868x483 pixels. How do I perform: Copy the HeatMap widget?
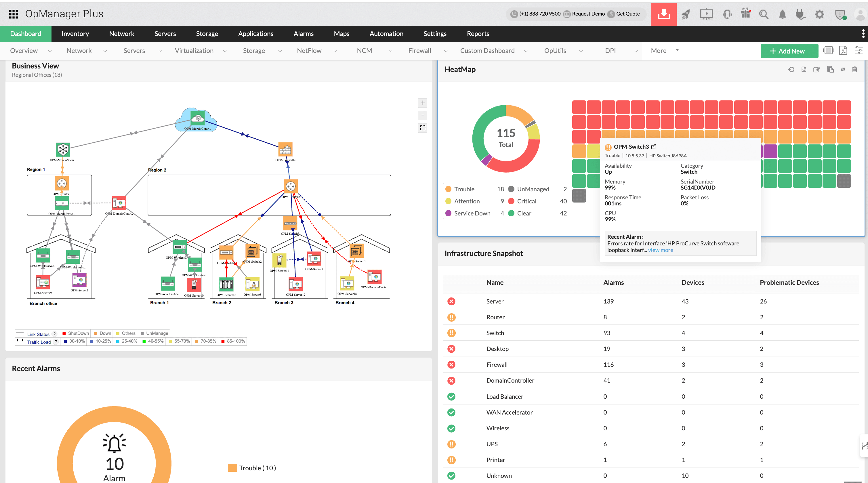[x=830, y=69]
